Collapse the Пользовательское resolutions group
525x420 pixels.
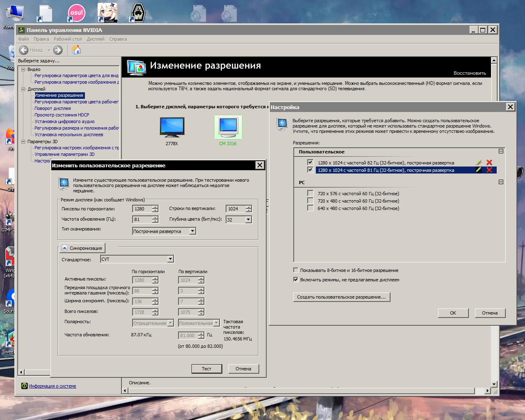tap(501, 151)
